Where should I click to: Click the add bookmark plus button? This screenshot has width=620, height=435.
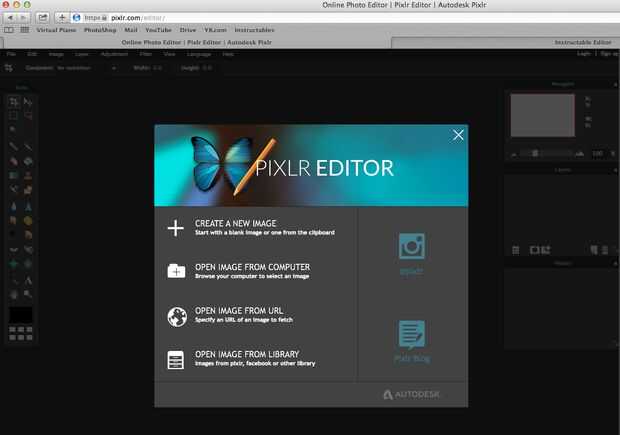point(62,18)
